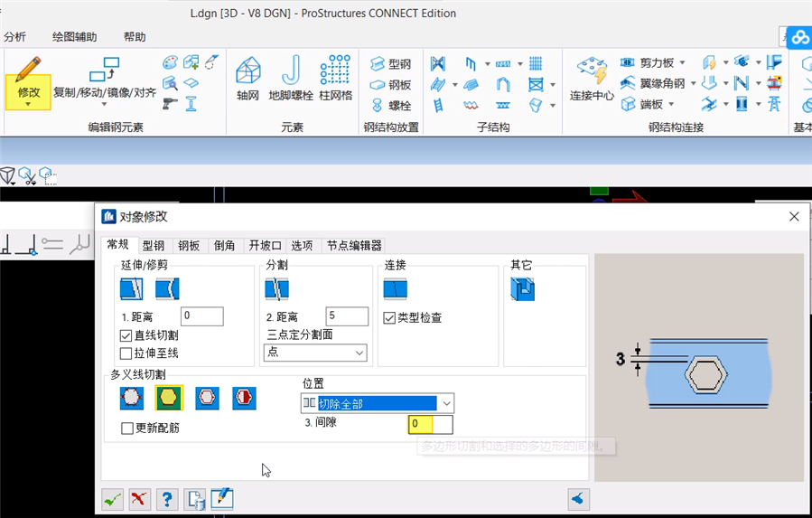Click the cloud icon at top right
The width and height of the screenshot is (812, 518).
(x=800, y=37)
